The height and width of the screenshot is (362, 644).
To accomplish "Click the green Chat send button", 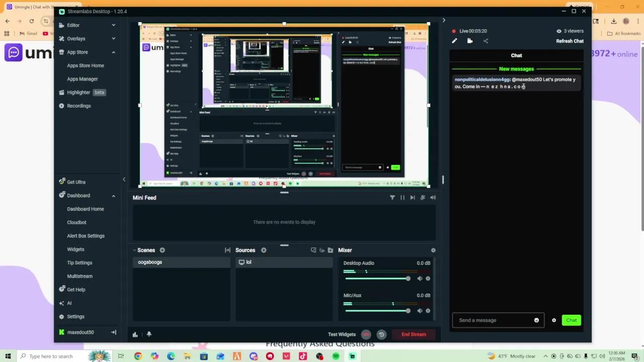I will coord(572,320).
